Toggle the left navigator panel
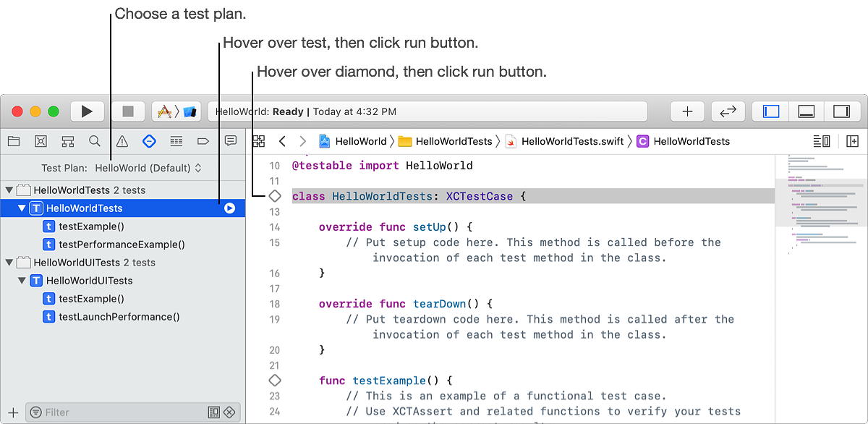This screenshot has height=424, width=868. point(771,111)
